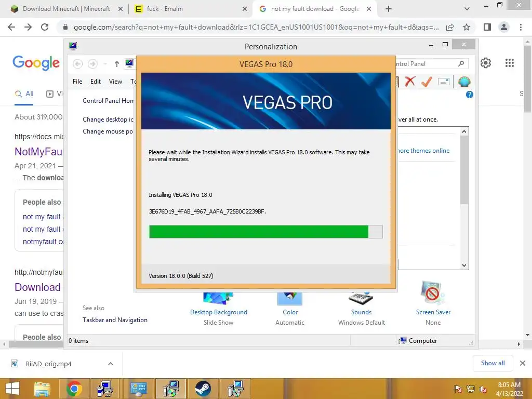The height and width of the screenshot is (399, 532).
Task: Click Desktop Background link
Action: pos(219,312)
